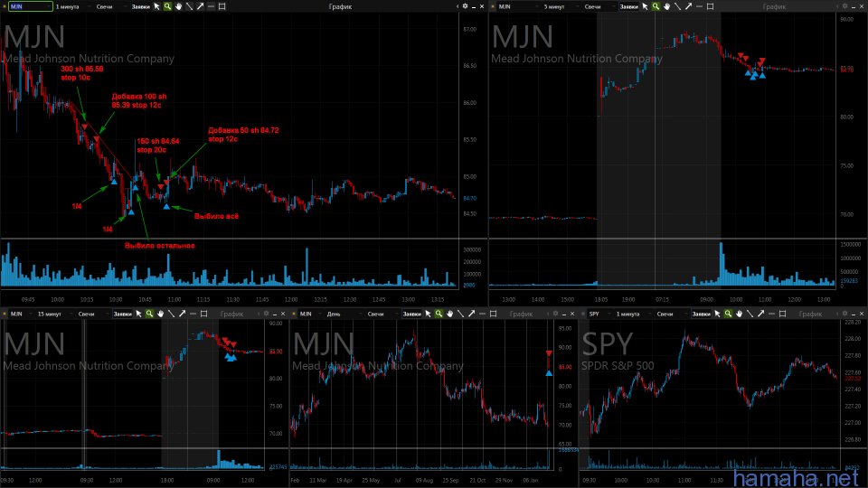Pick arrow drawing tool in daily MJN chart

(472, 314)
